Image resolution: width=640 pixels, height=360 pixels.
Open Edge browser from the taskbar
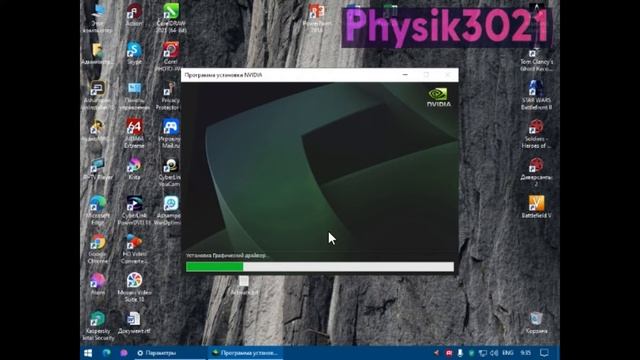click(107, 353)
